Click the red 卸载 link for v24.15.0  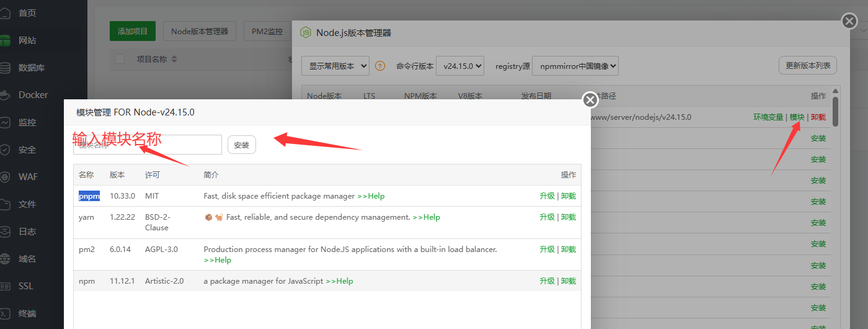[818, 117]
